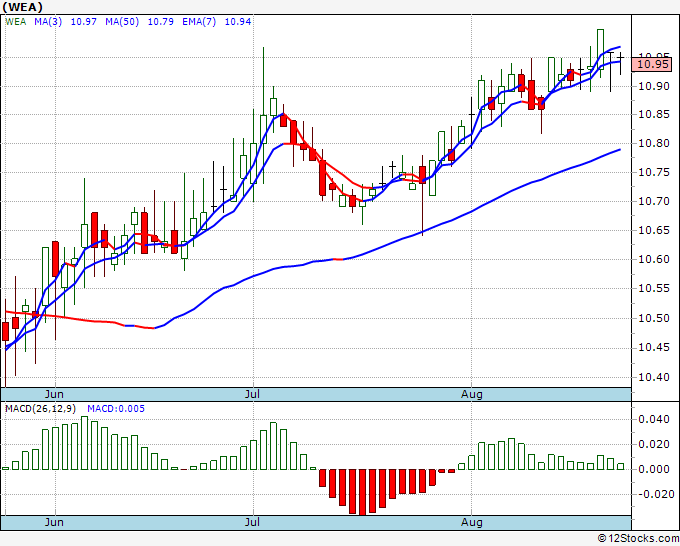Viewport: 680px width, 546px height.
Task: Click Aug on the MACD panel axis
Action: (471, 522)
